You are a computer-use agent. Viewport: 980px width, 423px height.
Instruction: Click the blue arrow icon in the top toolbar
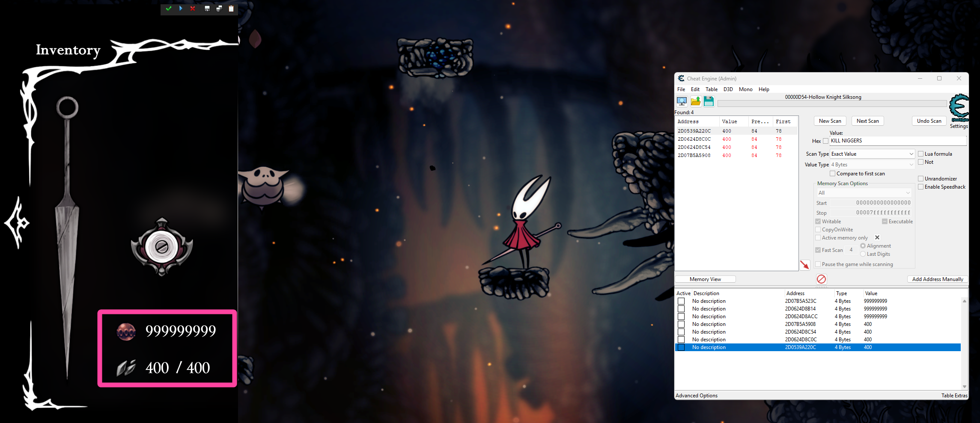coord(181,9)
